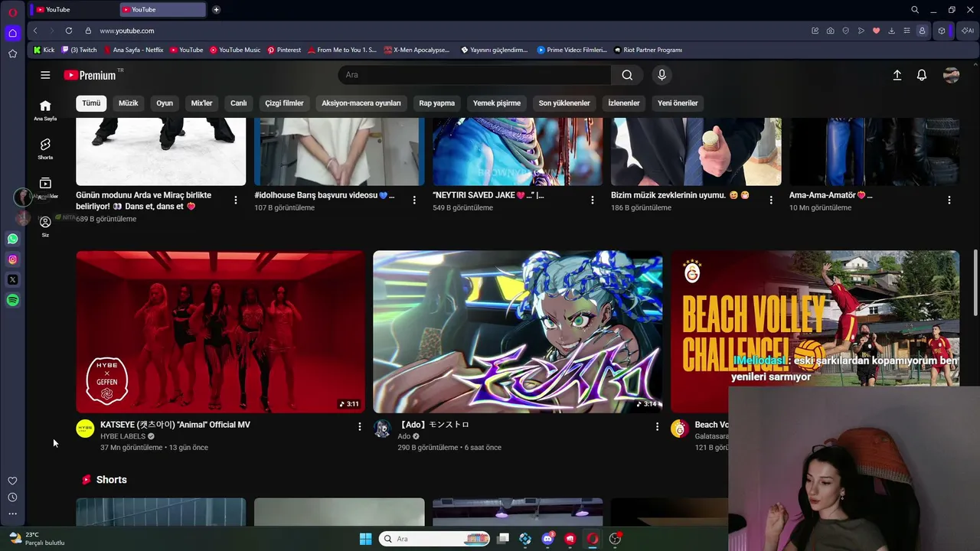
Task: Select the Müzik filter chip
Action: click(x=129, y=103)
